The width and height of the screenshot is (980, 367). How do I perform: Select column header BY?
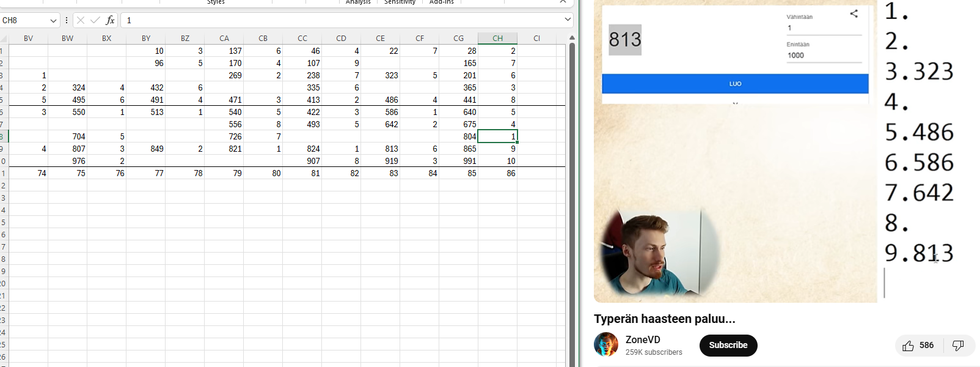pyautogui.click(x=145, y=38)
